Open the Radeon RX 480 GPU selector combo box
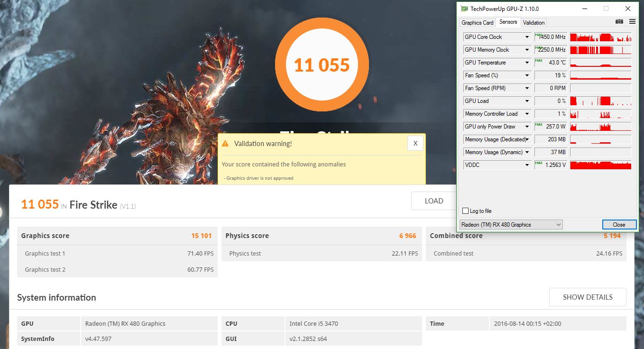This screenshot has width=644, height=349. (x=511, y=225)
